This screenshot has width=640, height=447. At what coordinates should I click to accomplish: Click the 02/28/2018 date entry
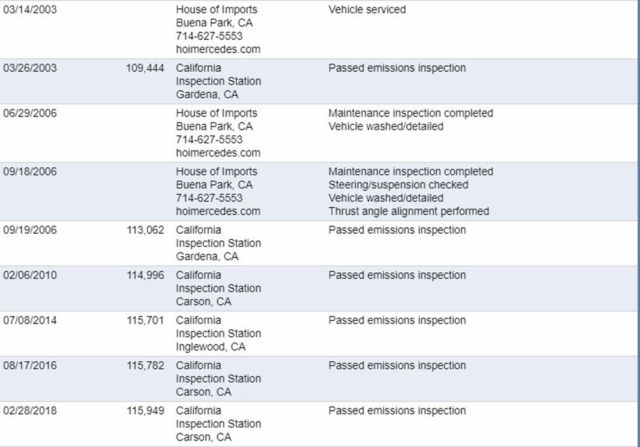pyautogui.click(x=30, y=411)
